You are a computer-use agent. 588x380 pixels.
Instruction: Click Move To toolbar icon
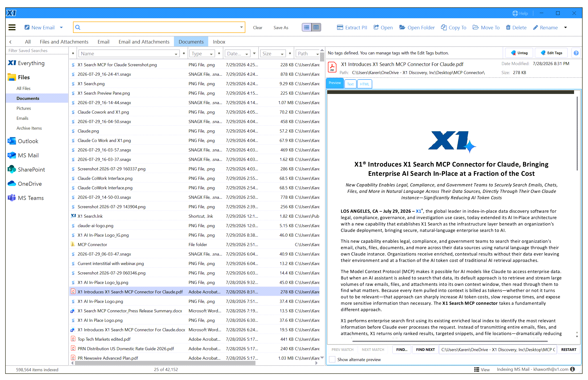coord(475,27)
